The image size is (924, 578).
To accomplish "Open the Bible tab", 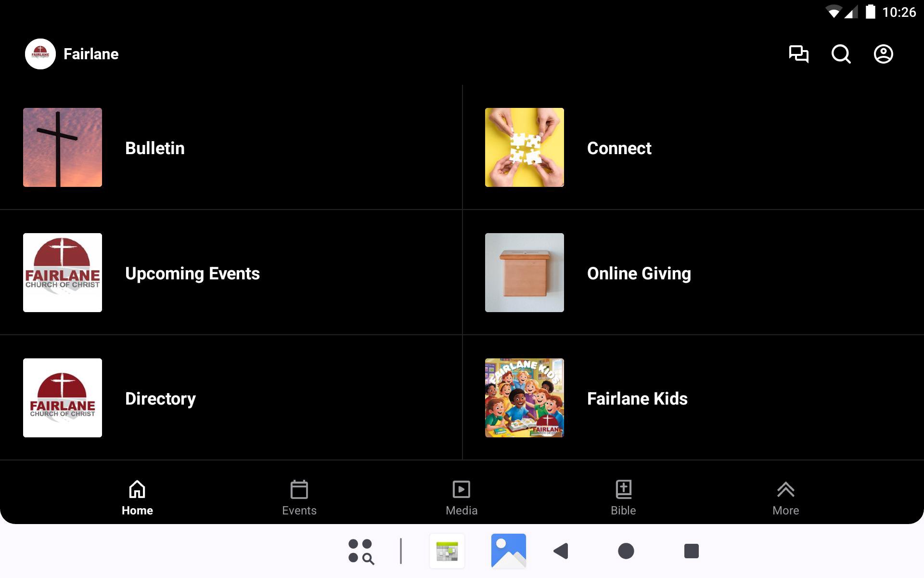I will point(623,498).
